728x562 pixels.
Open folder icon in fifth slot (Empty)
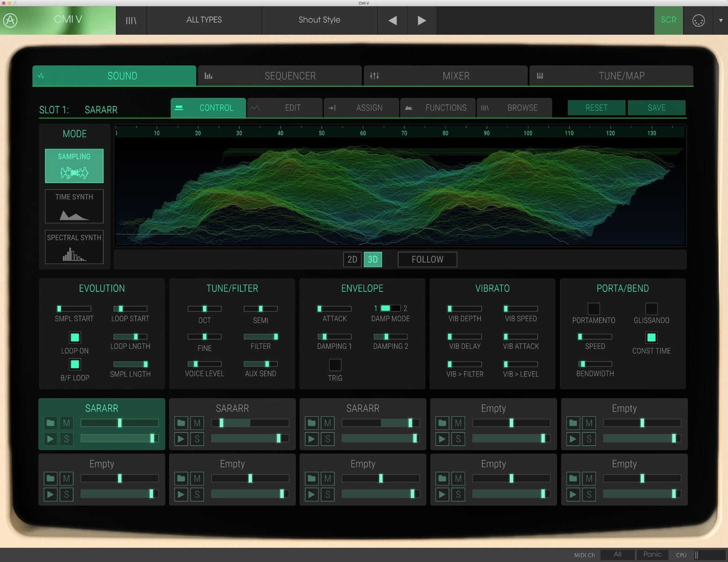[573, 423]
